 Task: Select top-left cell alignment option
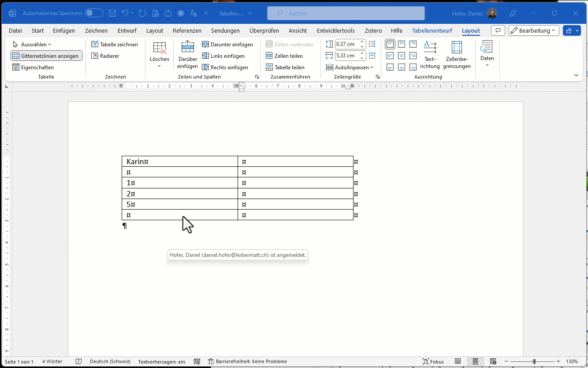coord(390,44)
